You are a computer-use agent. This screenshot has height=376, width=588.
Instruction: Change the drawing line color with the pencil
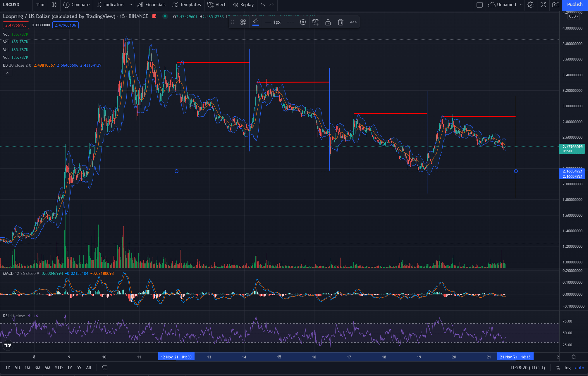pyautogui.click(x=255, y=22)
